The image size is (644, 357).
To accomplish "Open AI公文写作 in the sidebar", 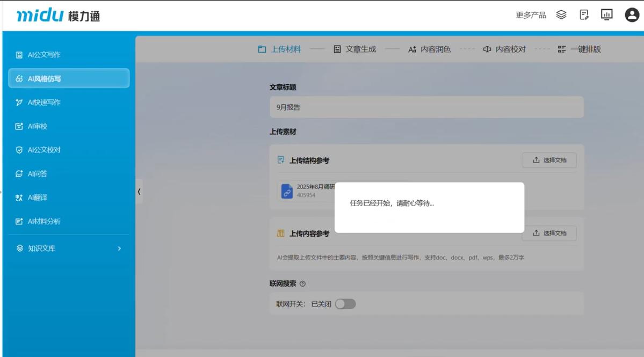I will (x=44, y=55).
